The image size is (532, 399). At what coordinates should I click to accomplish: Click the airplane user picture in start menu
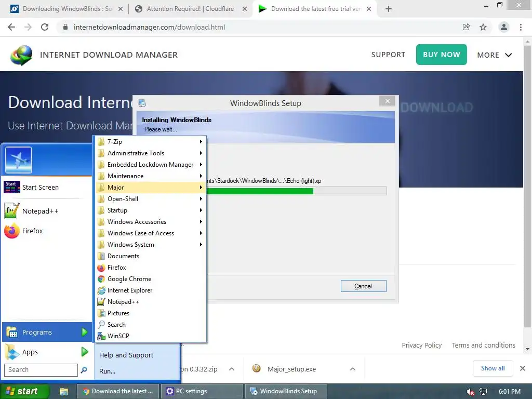pyautogui.click(x=19, y=160)
